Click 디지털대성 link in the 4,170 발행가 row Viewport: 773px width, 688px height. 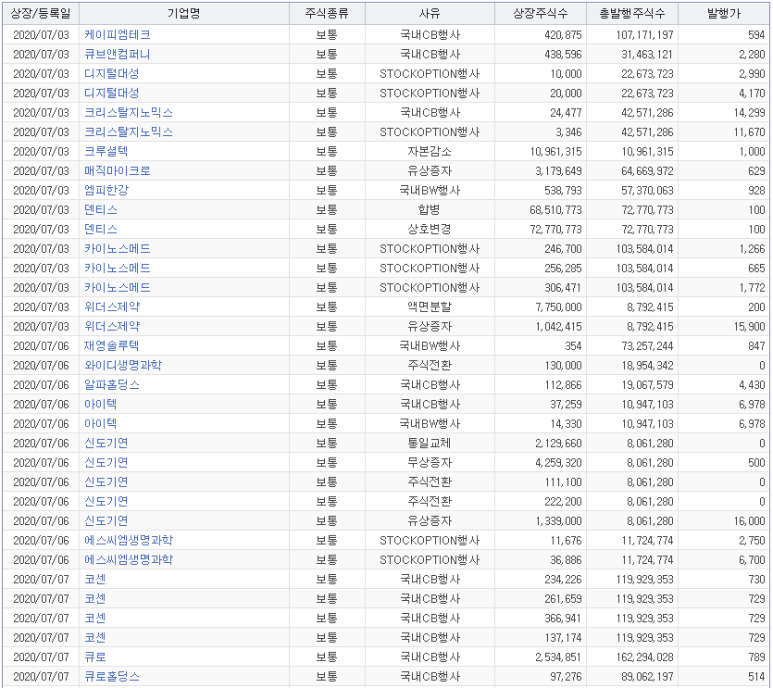[112, 93]
